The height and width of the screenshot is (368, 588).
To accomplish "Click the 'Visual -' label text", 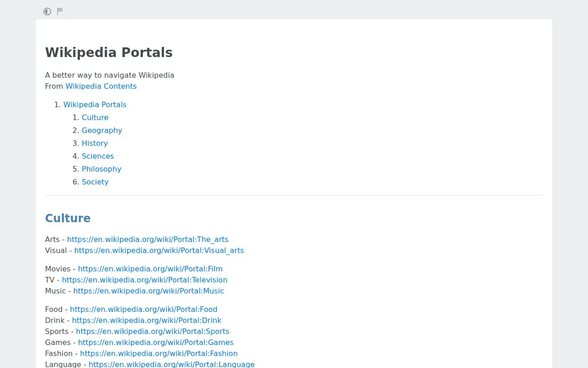I will [x=59, y=250].
